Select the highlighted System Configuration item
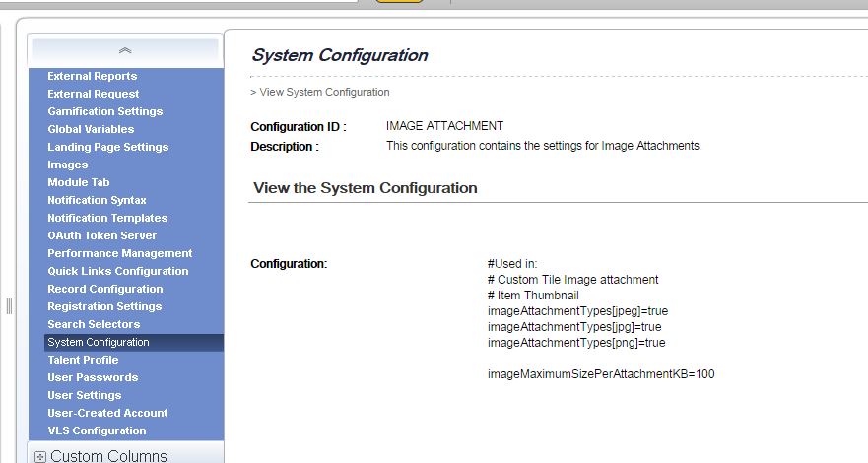868x463 pixels. pyautogui.click(x=134, y=343)
